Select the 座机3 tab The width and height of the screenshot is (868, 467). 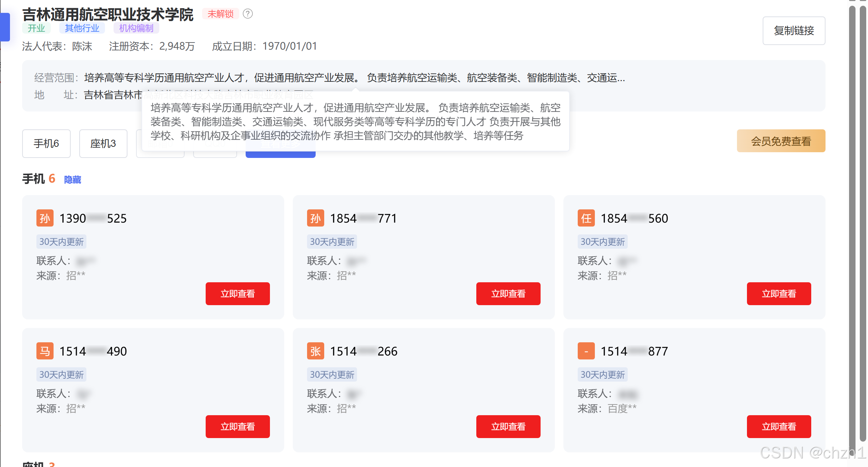point(103,143)
